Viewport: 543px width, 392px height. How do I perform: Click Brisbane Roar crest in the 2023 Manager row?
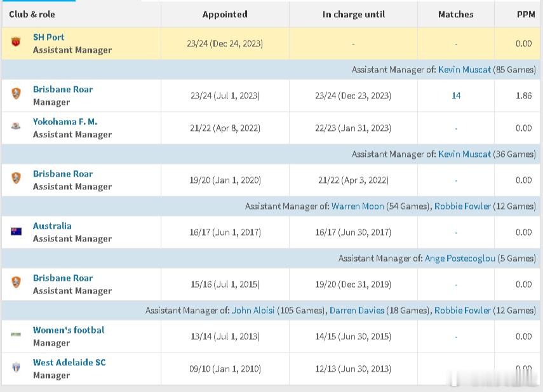tap(16, 93)
